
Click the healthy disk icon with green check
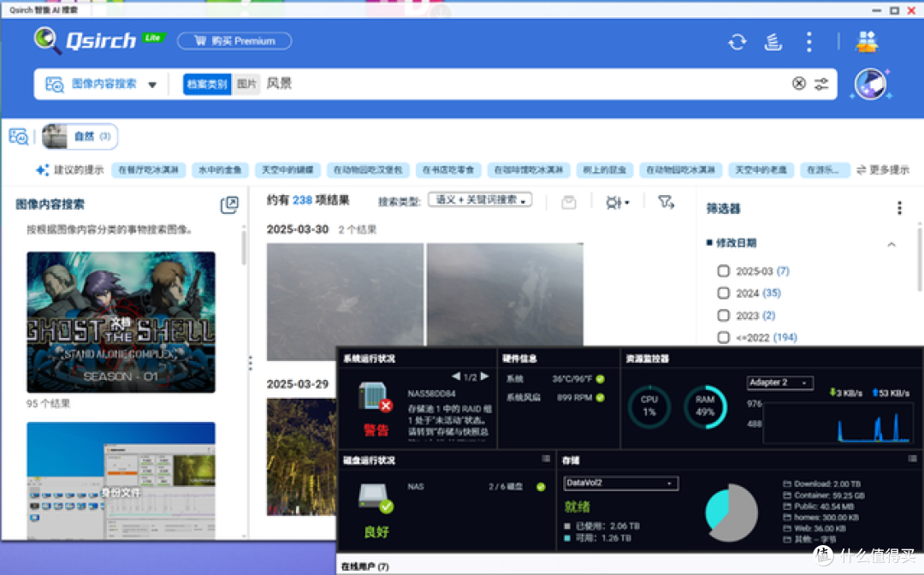[x=376, y=498]
